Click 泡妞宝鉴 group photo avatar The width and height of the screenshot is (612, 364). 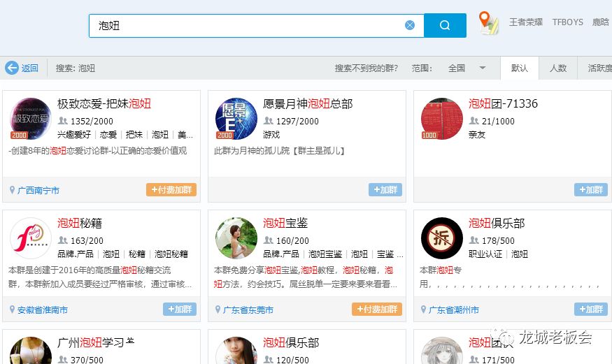click(x=236, y=238)
